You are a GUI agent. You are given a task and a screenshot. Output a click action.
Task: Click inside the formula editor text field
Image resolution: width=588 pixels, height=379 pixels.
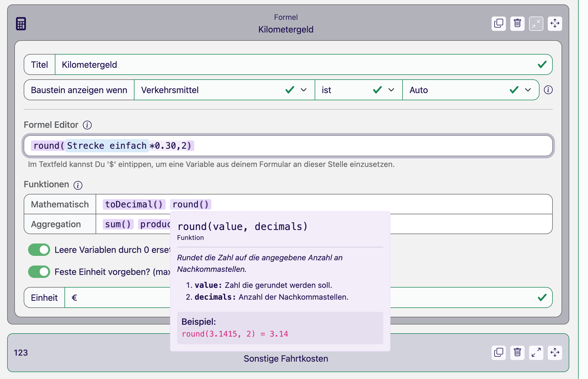(x=358, y=146)
